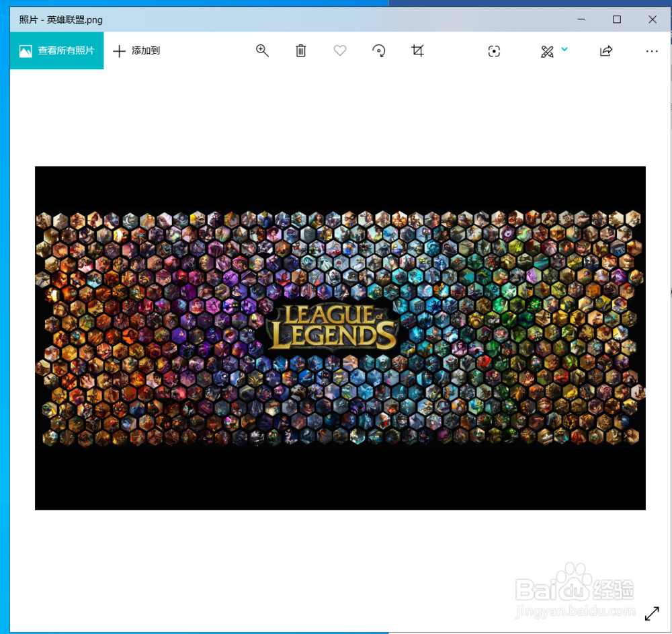
Task: Click the League of Legends image
Action: pyautogui.click(x=340, y=338)
